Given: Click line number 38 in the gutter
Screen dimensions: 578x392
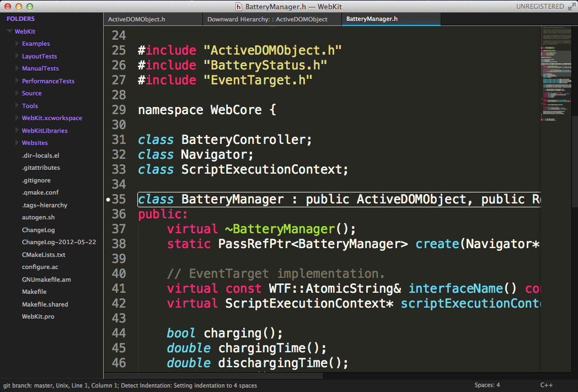Looking at the screenshot, I should coord(119,244).
